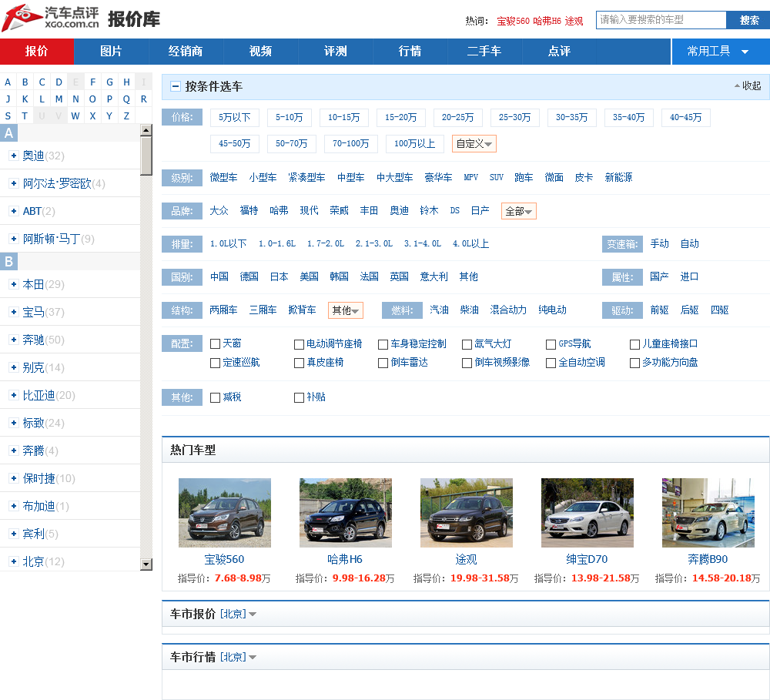Check the 定速巡航 option
Image resolution: width=770 pixels, height=700 pixels.
(215, 363)
